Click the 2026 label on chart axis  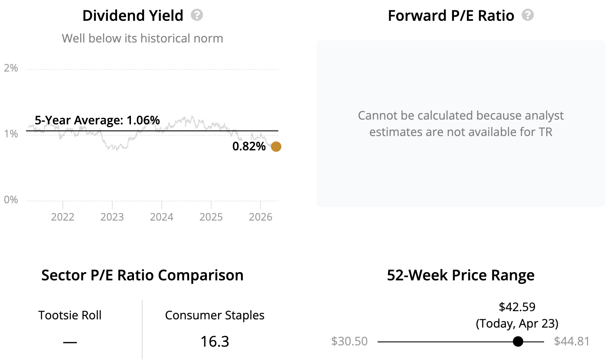pyautogui.click(x=260, y=216)
